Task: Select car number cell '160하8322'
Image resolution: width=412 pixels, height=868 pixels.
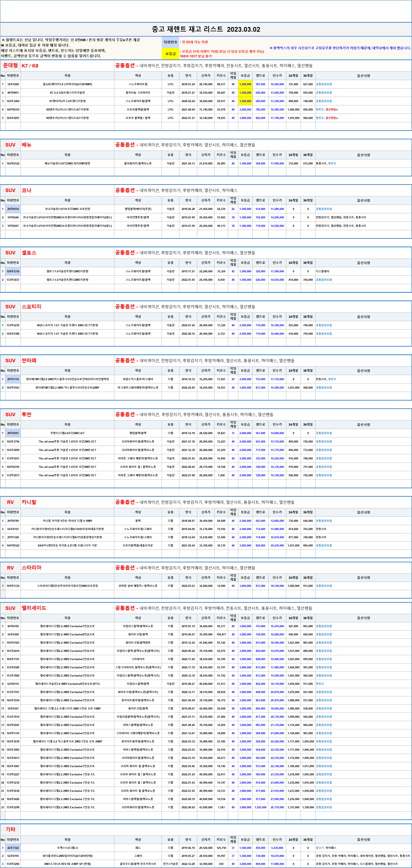Action: coord(13,545)
